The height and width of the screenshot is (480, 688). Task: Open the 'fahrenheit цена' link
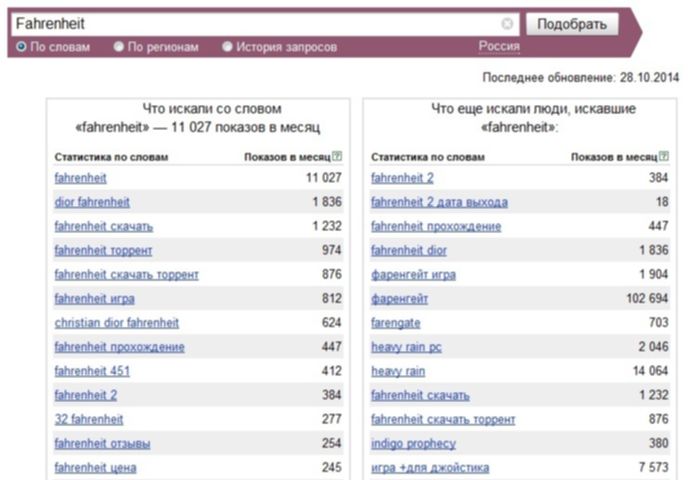pyautogui.click(x=95, y=468)
